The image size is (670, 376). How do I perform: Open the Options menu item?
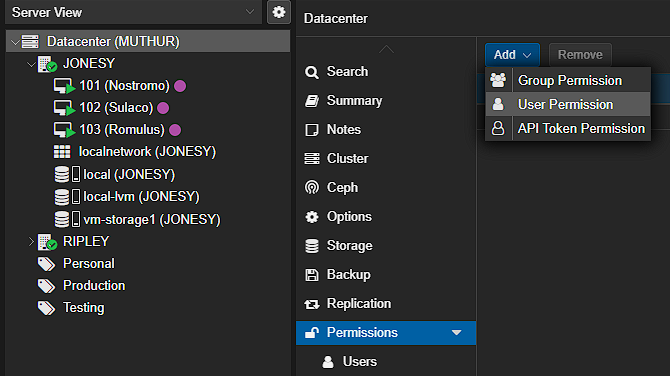tap(386, 217)
